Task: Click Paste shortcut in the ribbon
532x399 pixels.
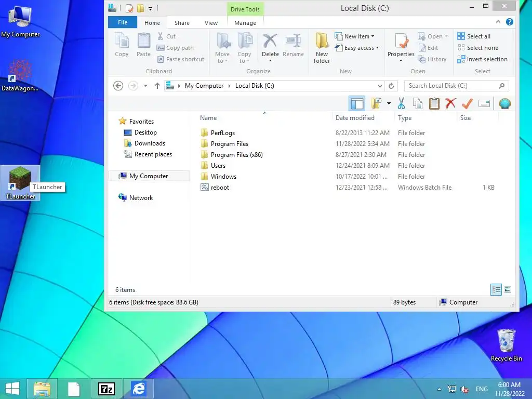Action: [x=180, y=59]
